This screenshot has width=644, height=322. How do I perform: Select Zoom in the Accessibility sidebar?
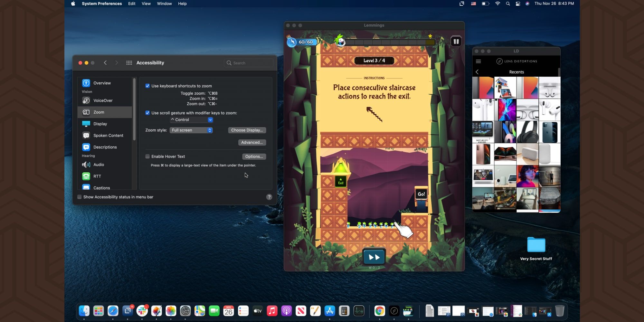pos(105,112)
